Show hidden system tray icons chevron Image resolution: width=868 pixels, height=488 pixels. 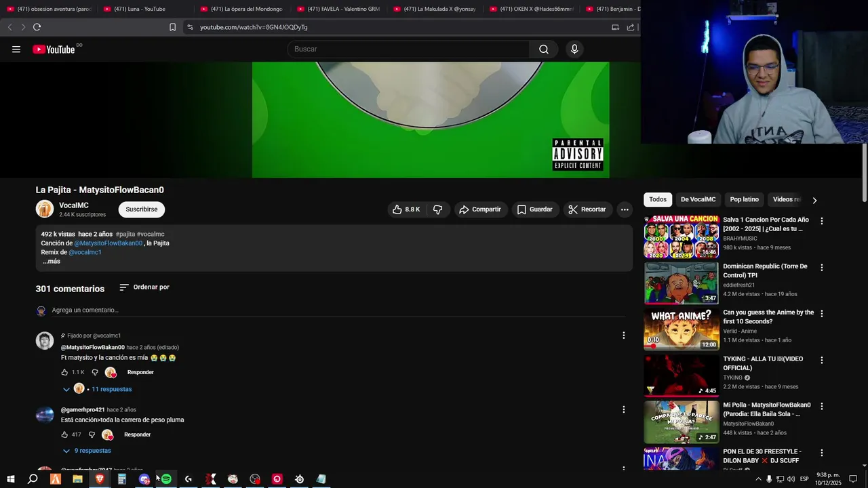tap(758, 479)
